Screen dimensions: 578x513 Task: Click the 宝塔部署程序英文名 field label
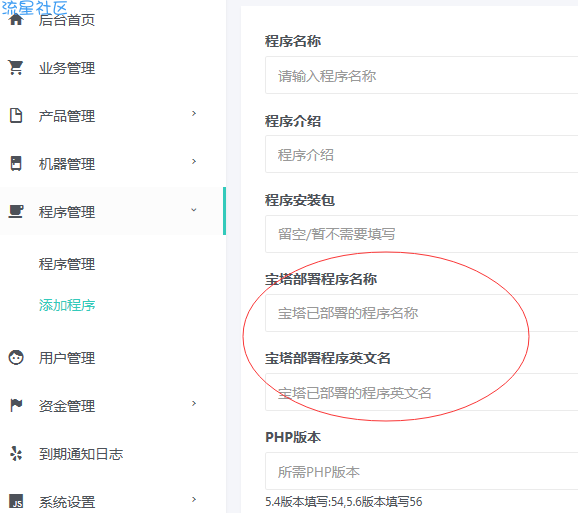click(x=328, y=358)
